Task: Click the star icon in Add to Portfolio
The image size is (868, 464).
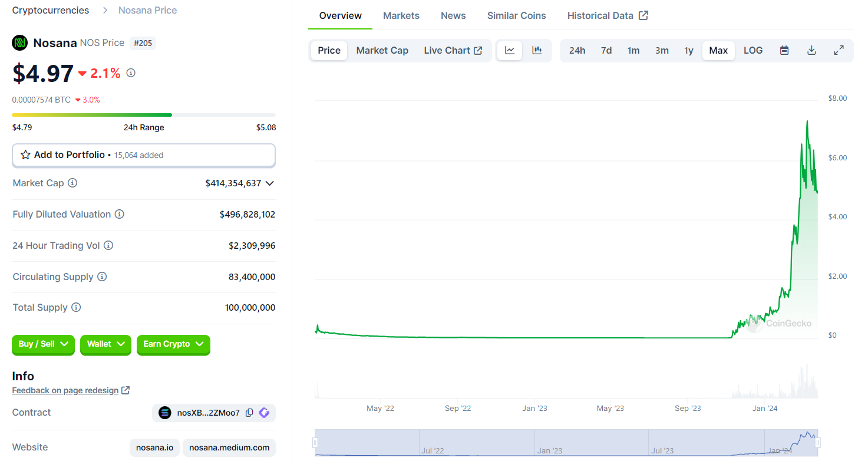Action: coord(25,155)
